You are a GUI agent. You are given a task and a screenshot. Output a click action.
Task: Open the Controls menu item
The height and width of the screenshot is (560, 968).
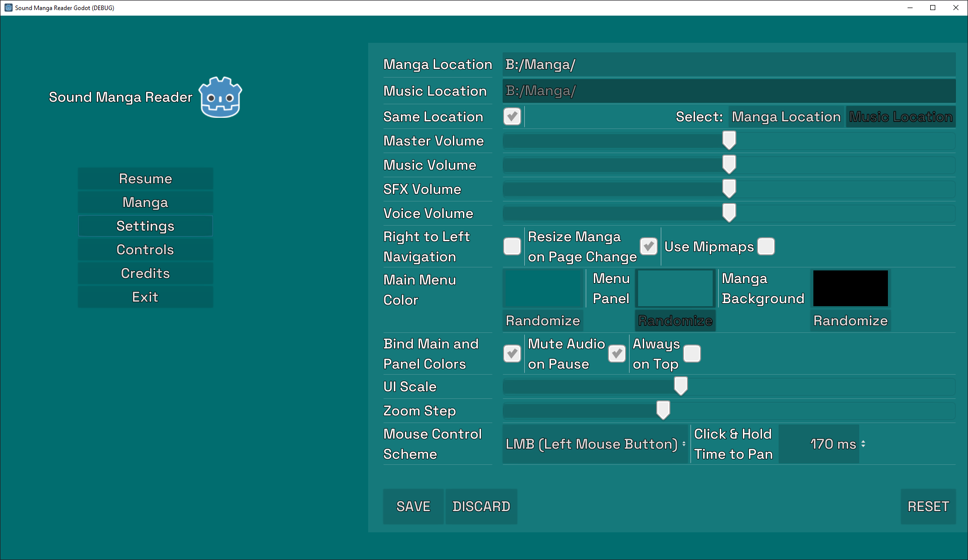[146, 250]
